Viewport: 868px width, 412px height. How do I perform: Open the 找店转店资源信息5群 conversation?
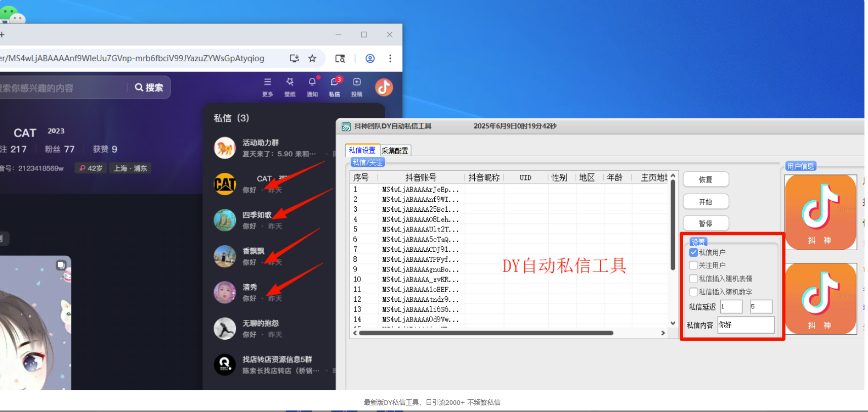tap(273, 364)
